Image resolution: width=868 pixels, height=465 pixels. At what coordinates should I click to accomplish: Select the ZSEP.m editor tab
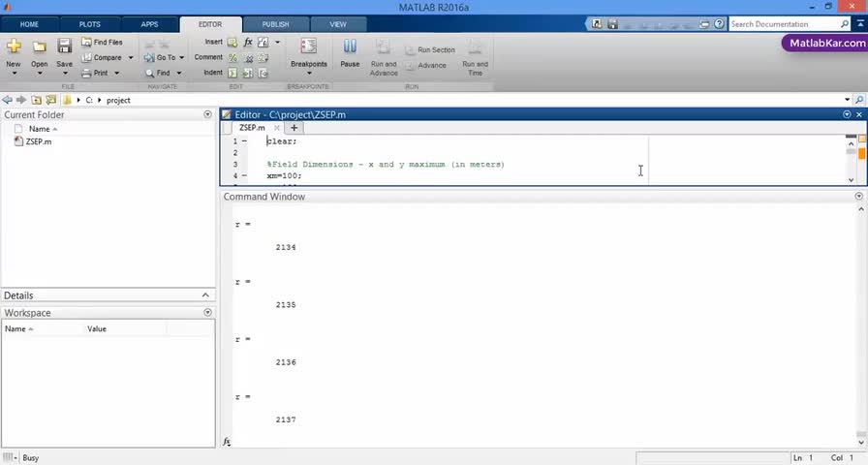tap(252, 128)
